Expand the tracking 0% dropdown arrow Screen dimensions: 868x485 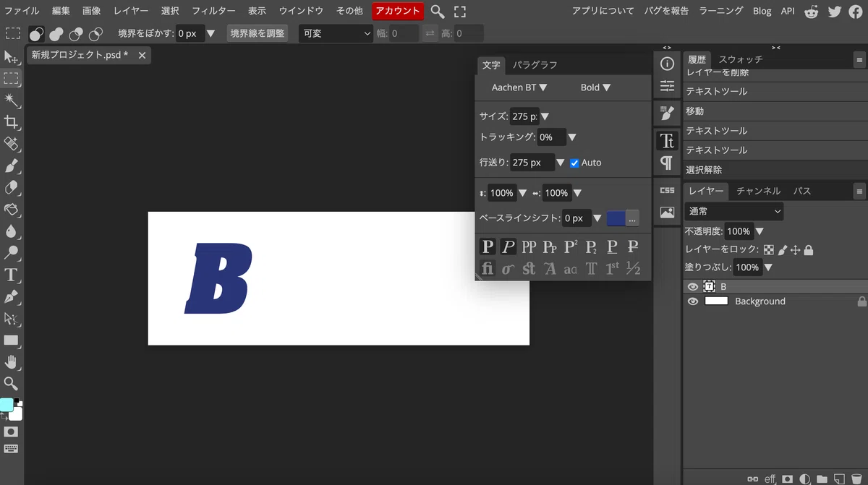(x=571, y=137)
